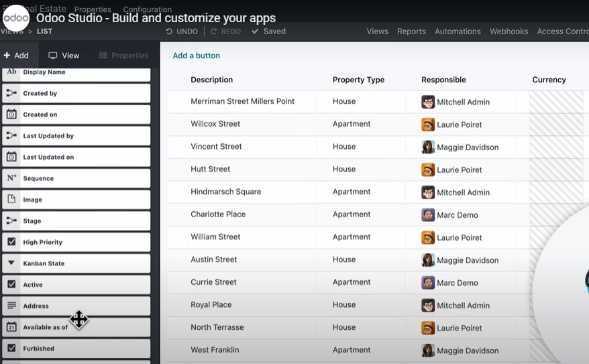This screenshot has height=364, width=589.
Task: Open the Access Control menu
Action: click(563, 32)
